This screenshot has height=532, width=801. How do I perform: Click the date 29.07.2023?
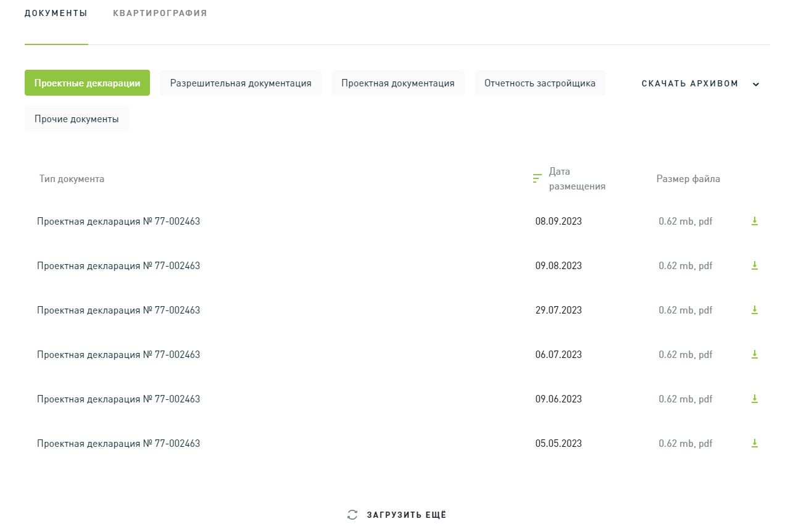pos(558,310)
